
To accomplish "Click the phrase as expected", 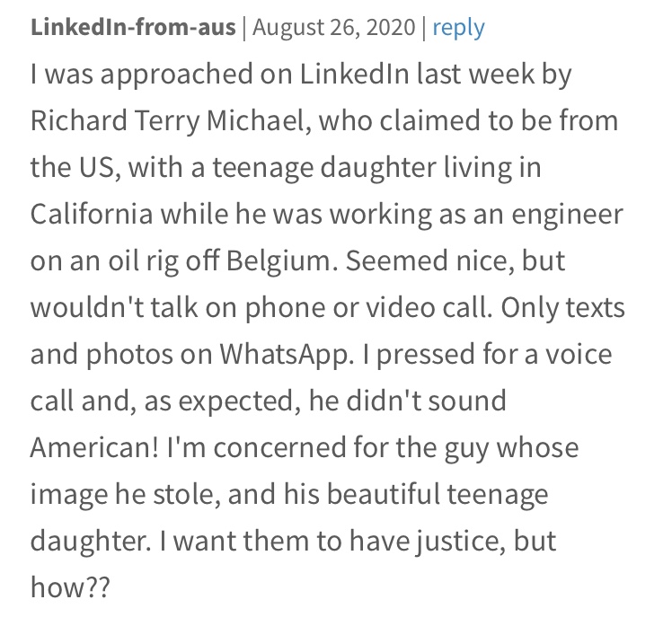I will pos(222,401).
